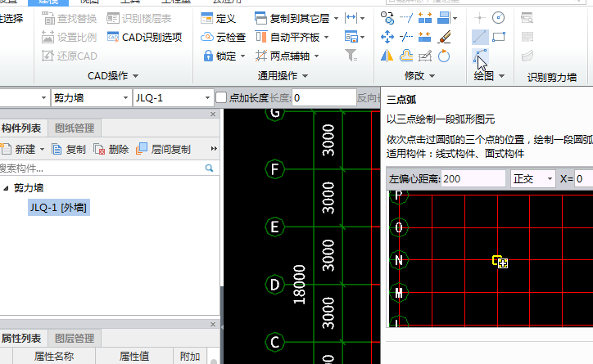The image size is (593, 364).
Task: Click the Break-apart icon with outward arrows
Action: point(425,18)
